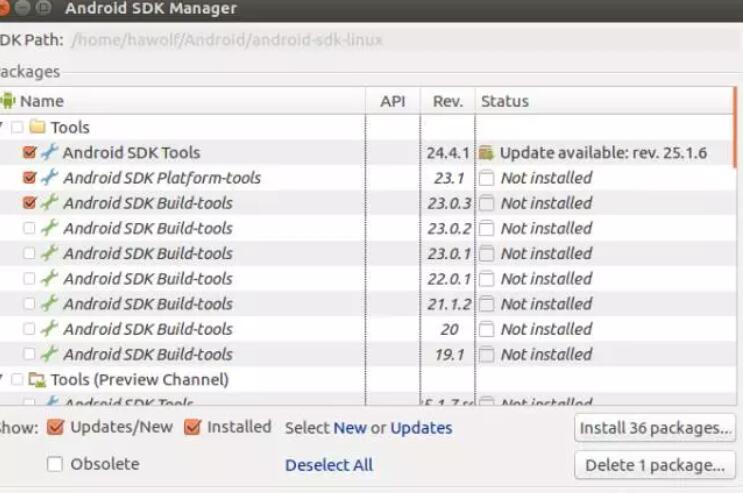Screen dimensions: 744x493
Task: Click status icon in the rev. 21.1.2 row
Action: (486, 304)
